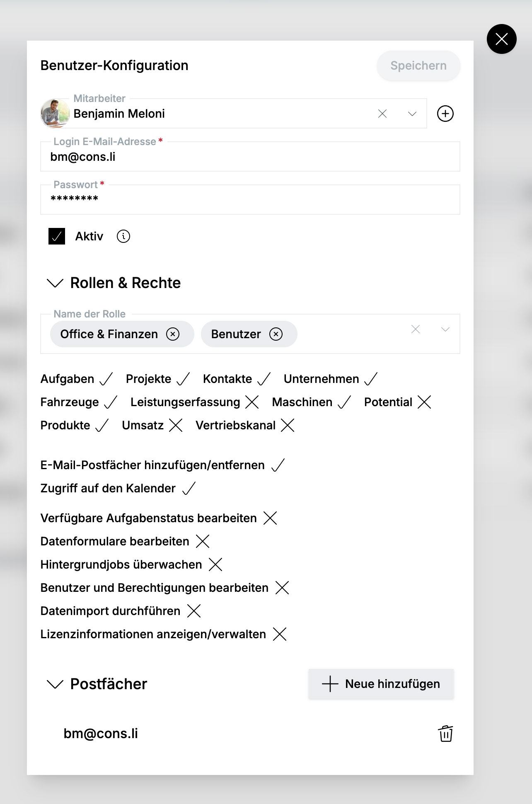Remove the Benutzer role chip

276,334
